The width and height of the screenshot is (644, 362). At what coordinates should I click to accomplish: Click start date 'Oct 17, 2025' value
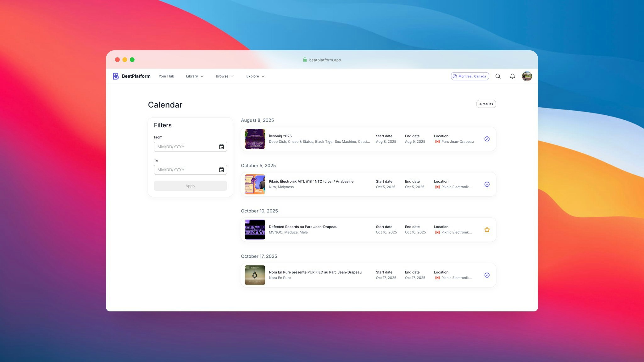pos(386,278)
